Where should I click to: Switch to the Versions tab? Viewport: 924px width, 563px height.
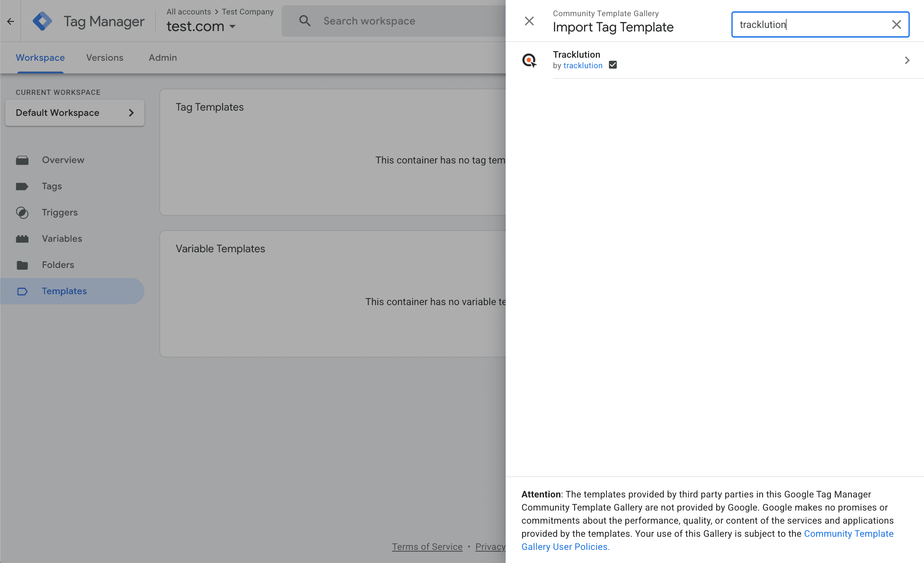pos(105,58)
